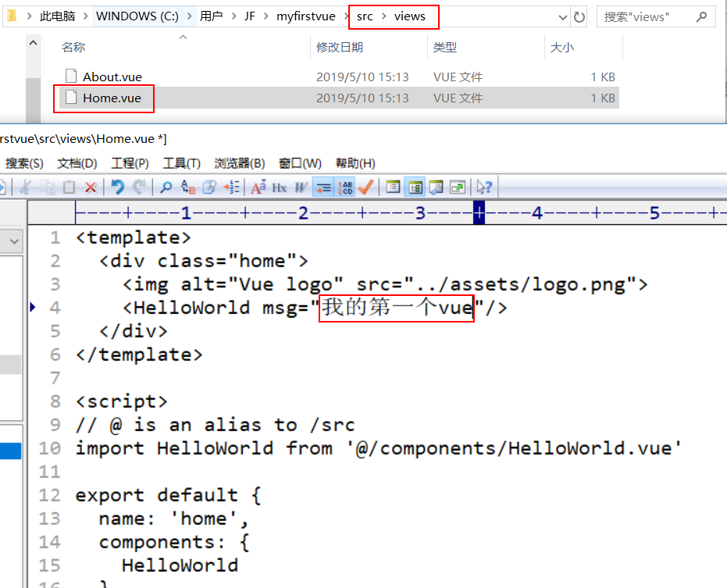Viewport: 727px width, 588px height.
Task: Sort files by the 修改日期 column
Action: point(340,47)
